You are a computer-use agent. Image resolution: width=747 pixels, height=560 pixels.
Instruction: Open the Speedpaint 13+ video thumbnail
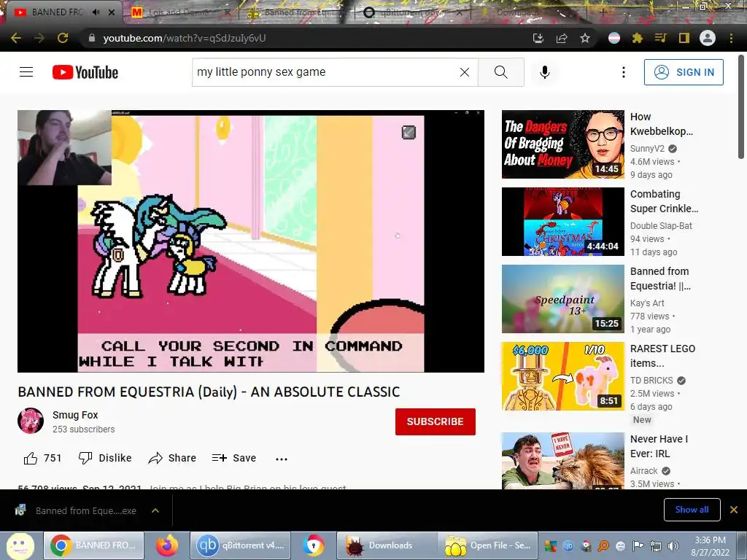[x=563, y=298]
